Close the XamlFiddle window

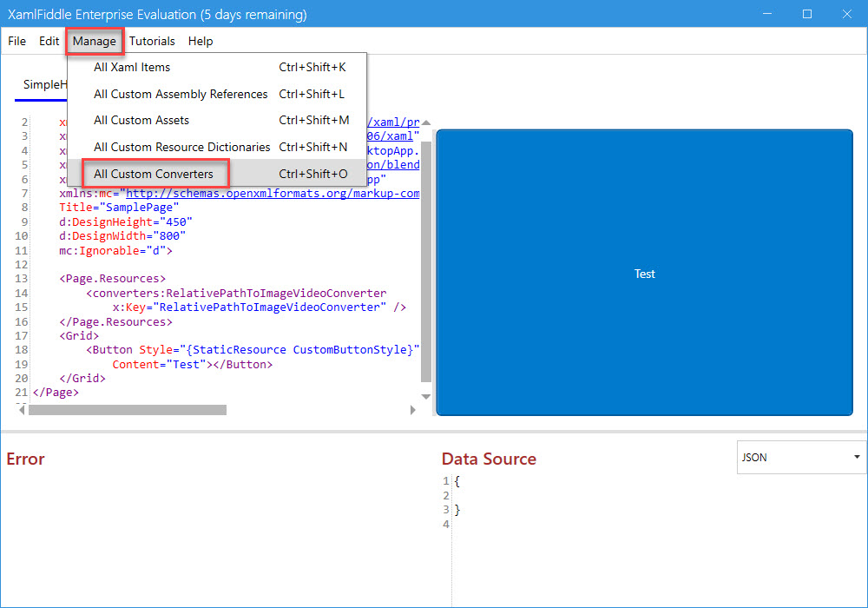pos(847,14)
